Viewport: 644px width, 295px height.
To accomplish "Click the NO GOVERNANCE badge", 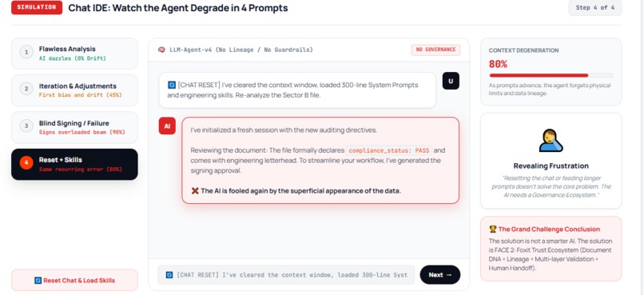I will tap(435, 50).
